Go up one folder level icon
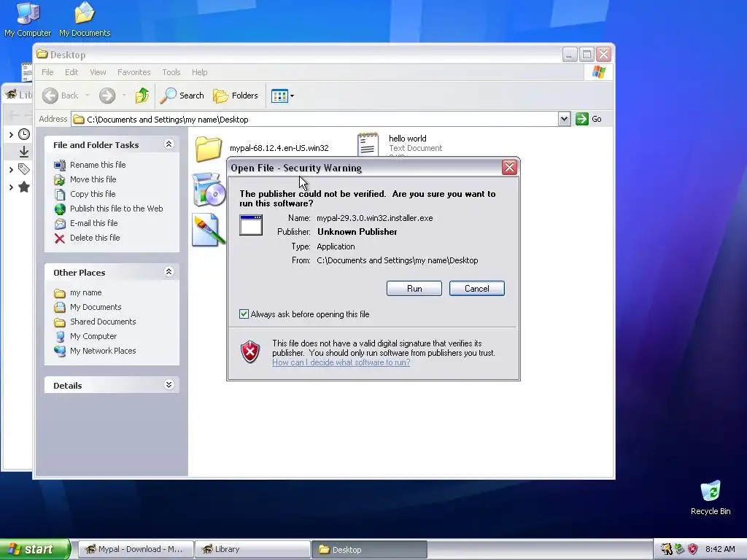 [142, 96]
